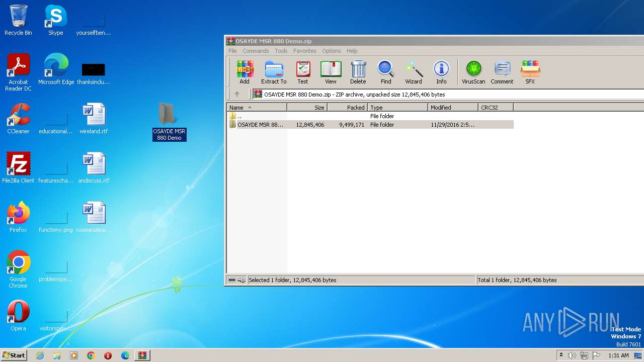The image size is (644, 362).
Task: Sort list by Modified column
Action: click(x=453, y=108)
